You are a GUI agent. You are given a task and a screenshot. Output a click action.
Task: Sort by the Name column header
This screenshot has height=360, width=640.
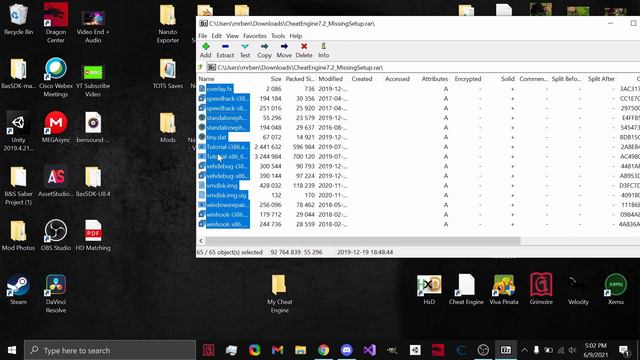pos(207,79)
